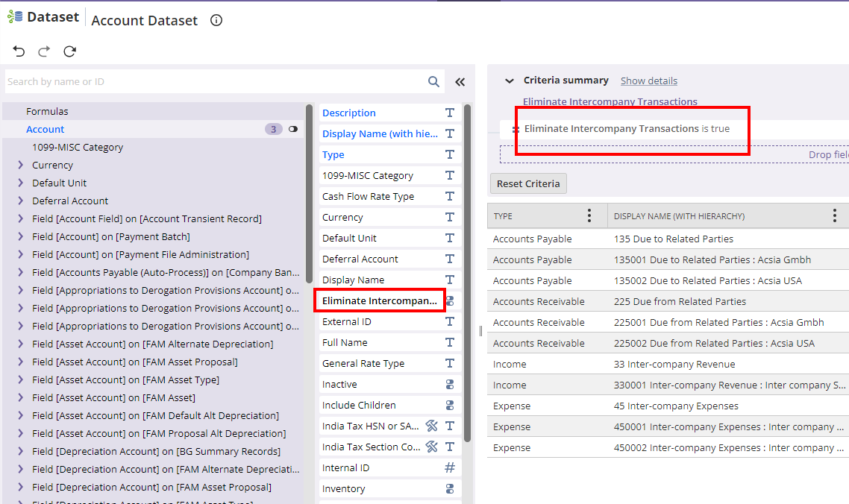Select the Account record type
The image size is (849, 504).
tap(46, 130)
